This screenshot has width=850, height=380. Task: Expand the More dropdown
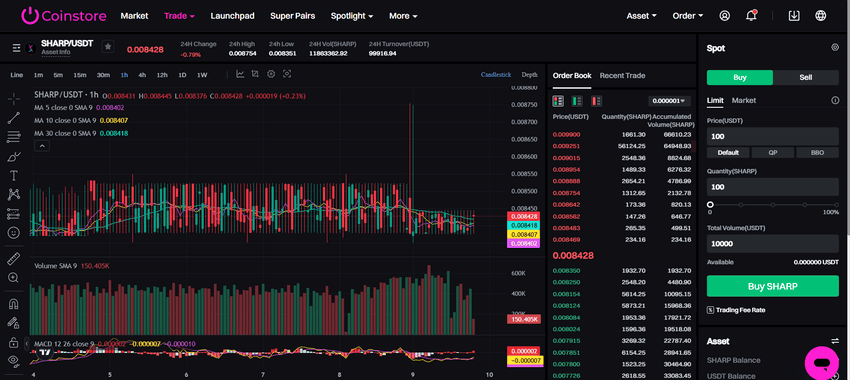(403, 16)
